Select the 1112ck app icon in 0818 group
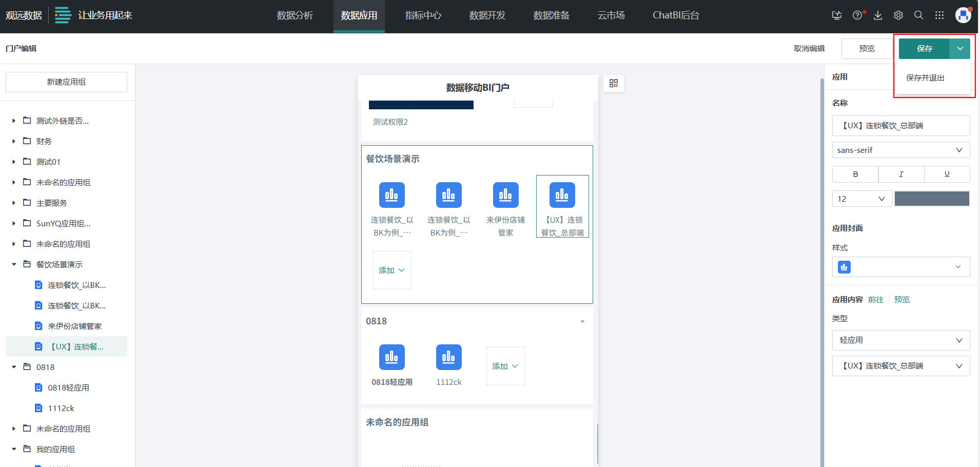Screen dimensions: 980x467 [x=448, y=357]
